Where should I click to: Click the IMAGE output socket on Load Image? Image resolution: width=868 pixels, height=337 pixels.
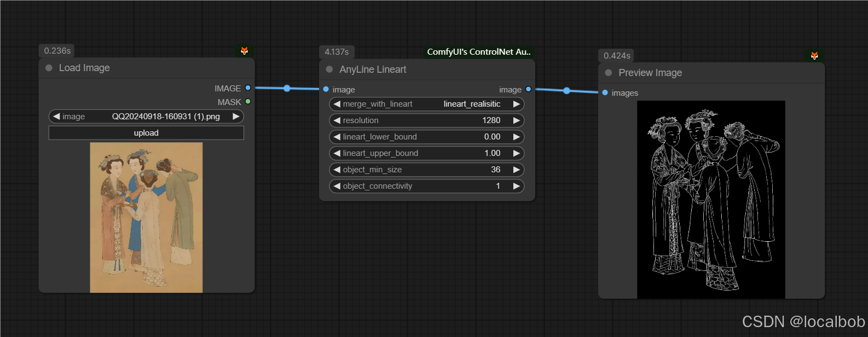tap(248, 88)
